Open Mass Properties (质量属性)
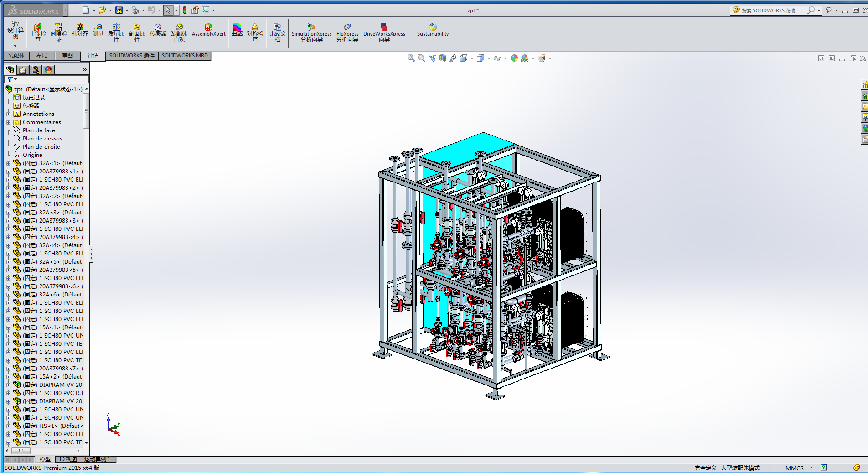Image resolution: width=868 pixels, height=473 pixels. (x=116, y=33)
